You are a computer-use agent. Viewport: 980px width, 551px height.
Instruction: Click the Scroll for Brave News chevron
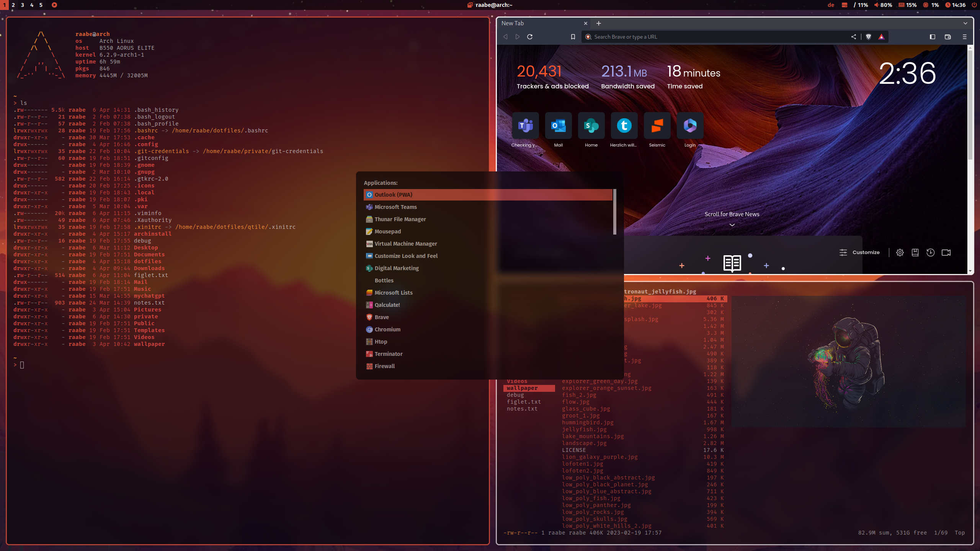pyautogui.click(x=732, y=225)
